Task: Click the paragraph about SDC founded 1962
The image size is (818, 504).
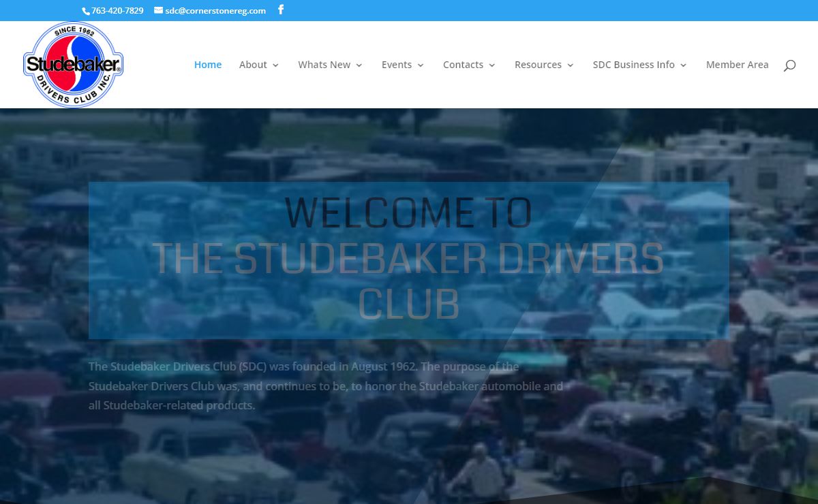Action: (326, 385)
